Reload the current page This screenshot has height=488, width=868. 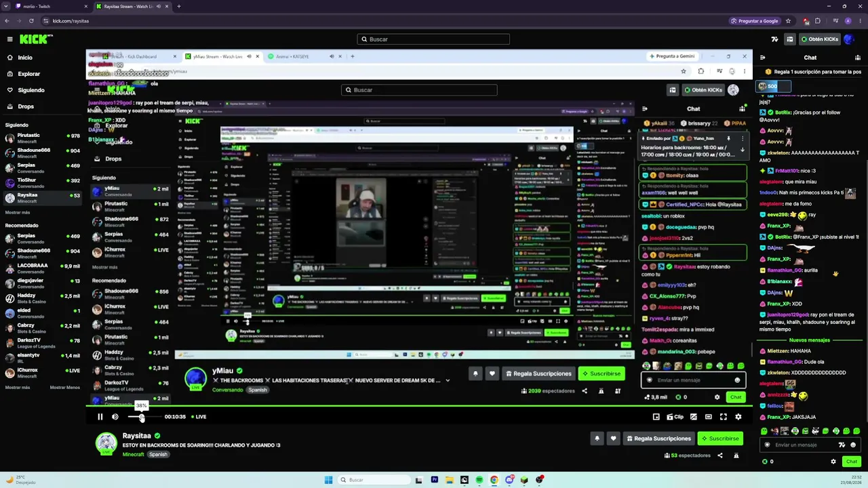(x=31, y=21)
